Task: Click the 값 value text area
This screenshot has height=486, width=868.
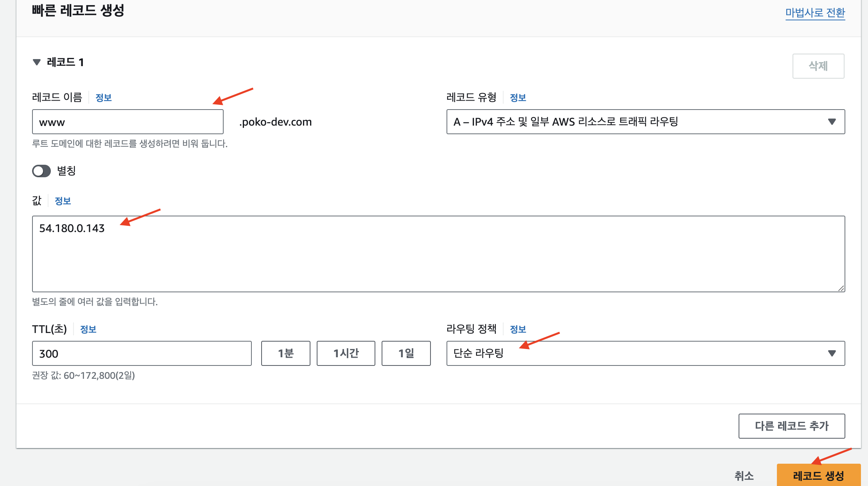Action: pyautogui.click(x=438, y=254)
